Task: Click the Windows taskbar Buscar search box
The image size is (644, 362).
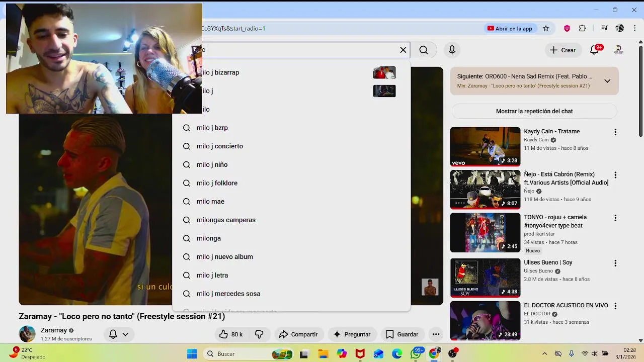Action: pos(249,354)
